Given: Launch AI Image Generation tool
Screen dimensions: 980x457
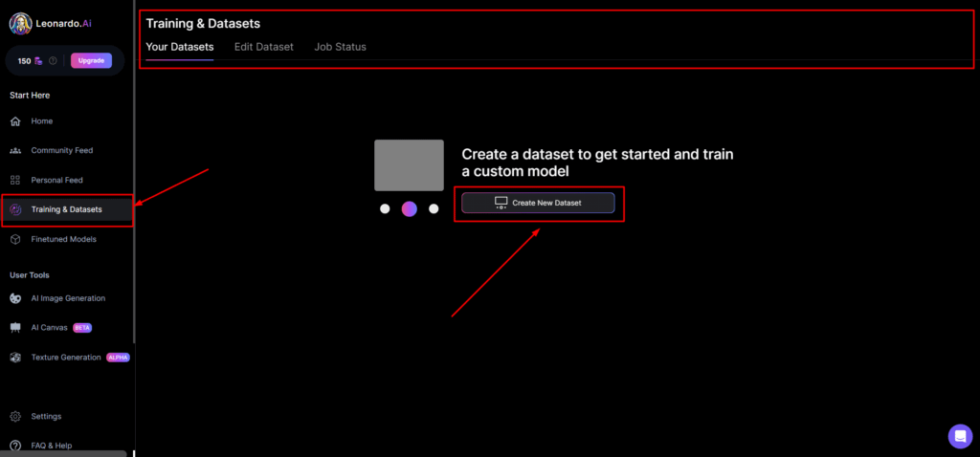Looking at the screenshot, I should [x=67, y=298].
